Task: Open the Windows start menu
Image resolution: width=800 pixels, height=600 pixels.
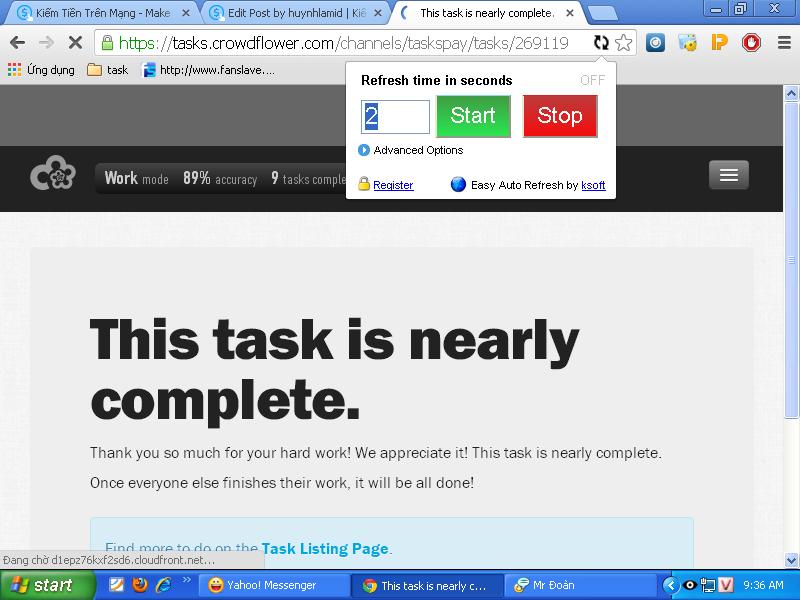Action: click(48, 585)
